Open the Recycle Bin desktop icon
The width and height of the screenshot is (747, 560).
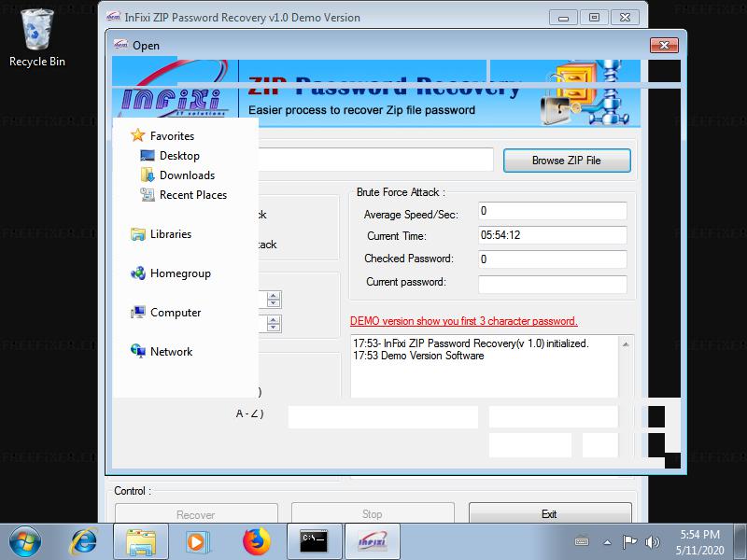tap(37, 38)
